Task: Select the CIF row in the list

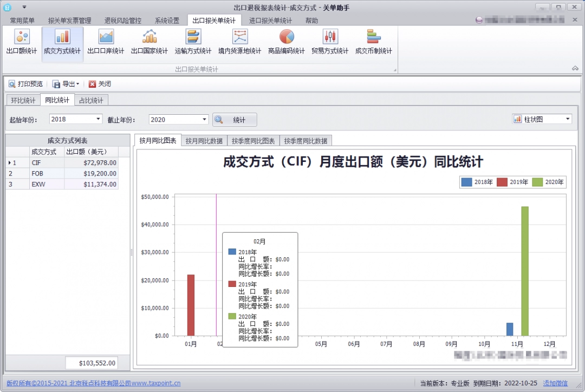Action: pos(62,162)
